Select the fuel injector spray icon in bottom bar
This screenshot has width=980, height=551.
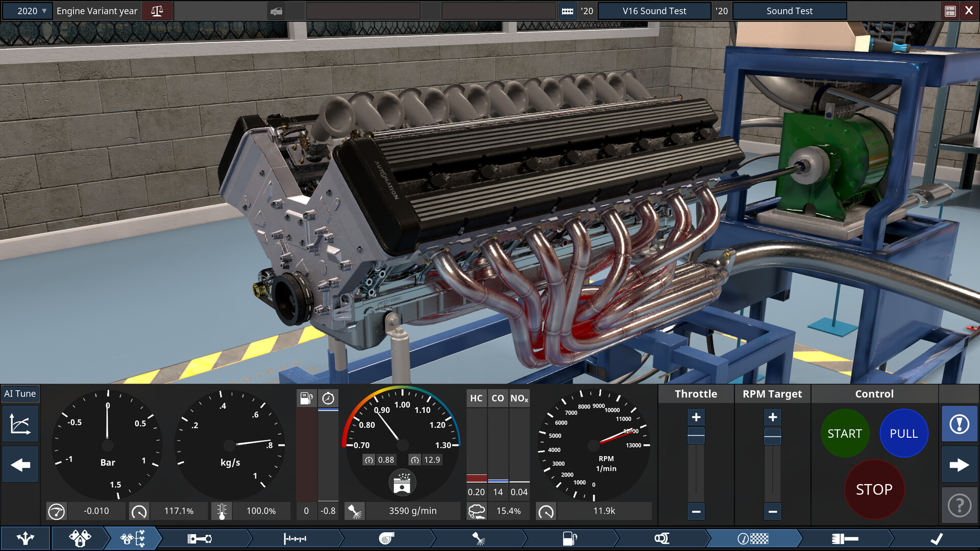click(x=477, y=538)
